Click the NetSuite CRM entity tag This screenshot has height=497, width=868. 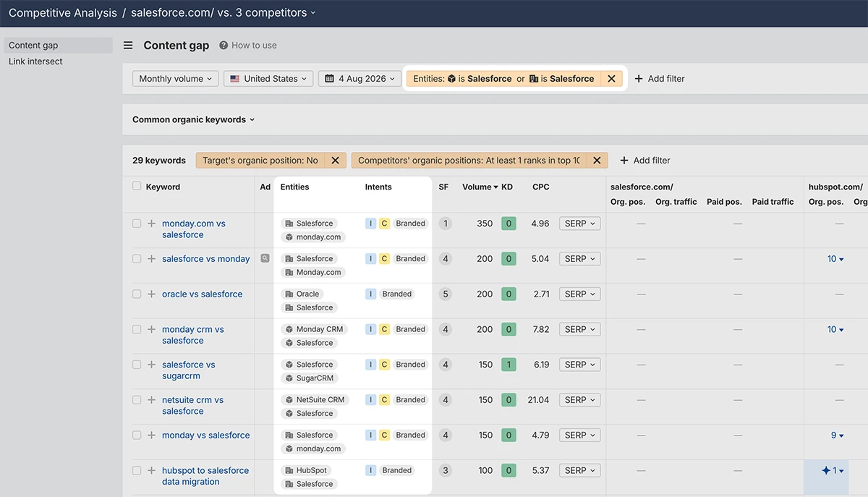tap(315, 399)
